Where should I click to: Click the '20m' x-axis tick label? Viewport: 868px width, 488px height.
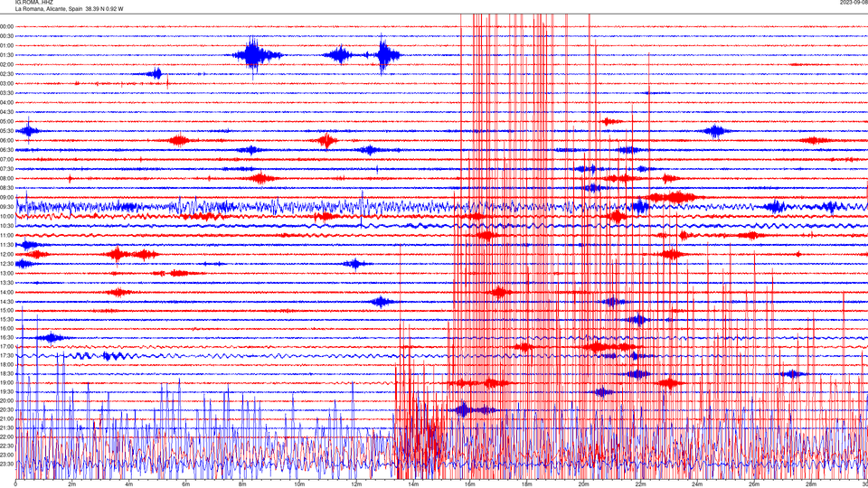[x=583, y=484]
